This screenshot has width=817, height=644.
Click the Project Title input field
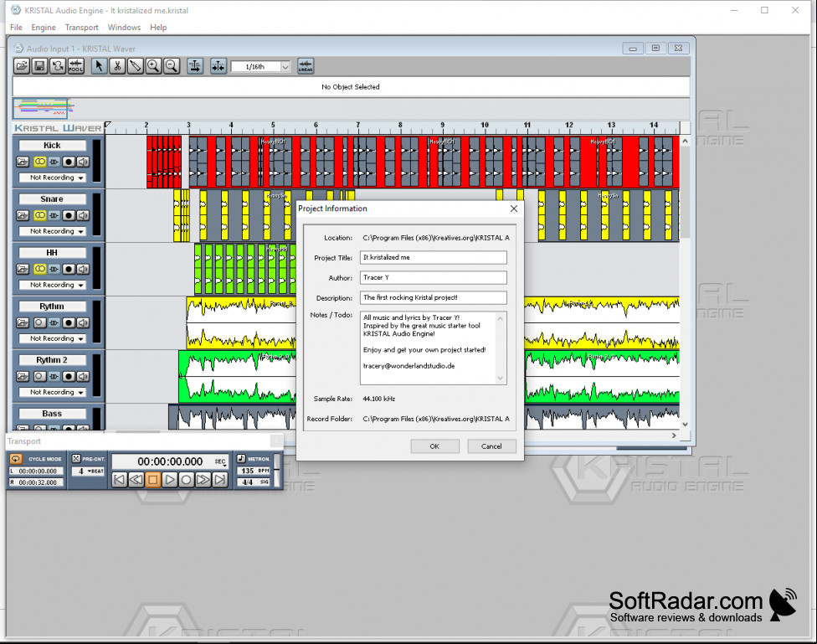pos(433,258)
